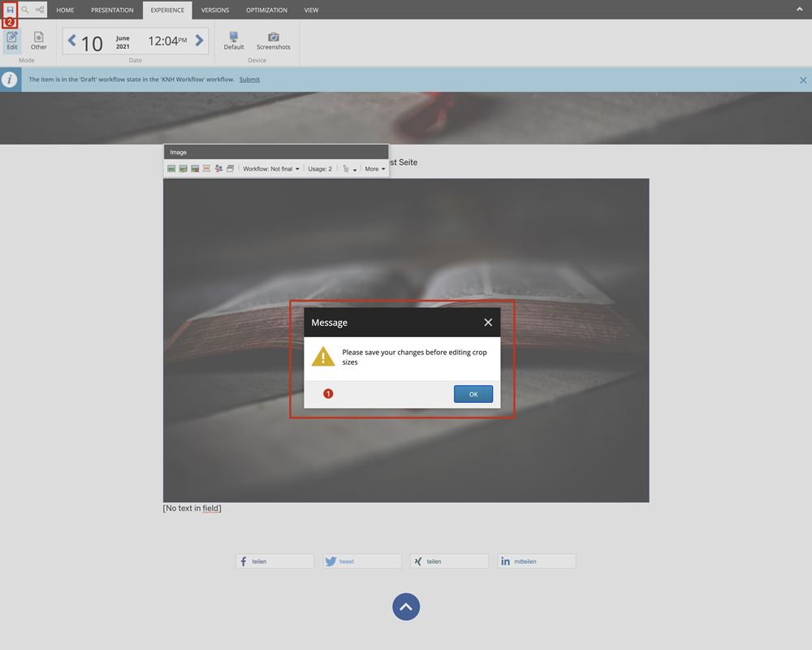Dismiss the workflow notification bar
The height and width of the screenshot is (650, 812).
[x=803, y=80]
